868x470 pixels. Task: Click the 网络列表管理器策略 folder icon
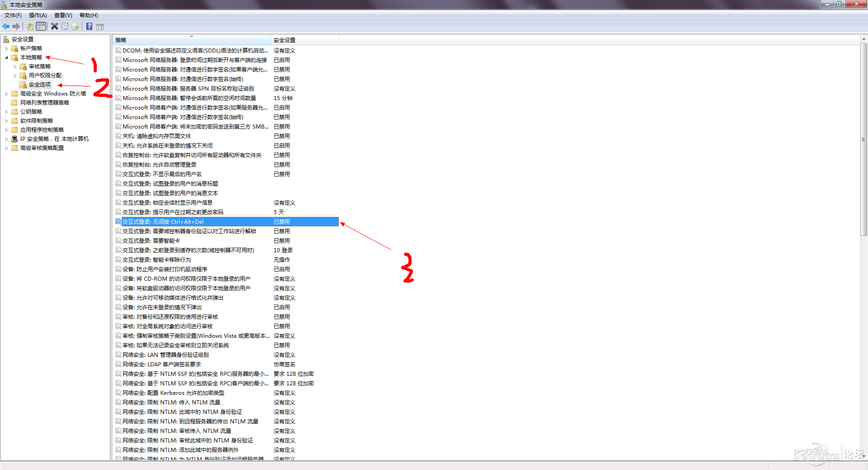(14, 103)
